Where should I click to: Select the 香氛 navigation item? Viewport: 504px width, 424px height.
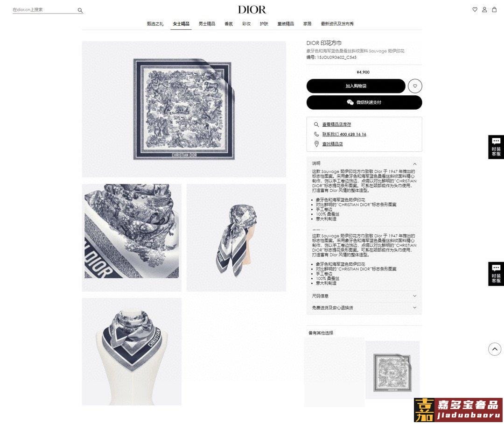tap(229, 24)
